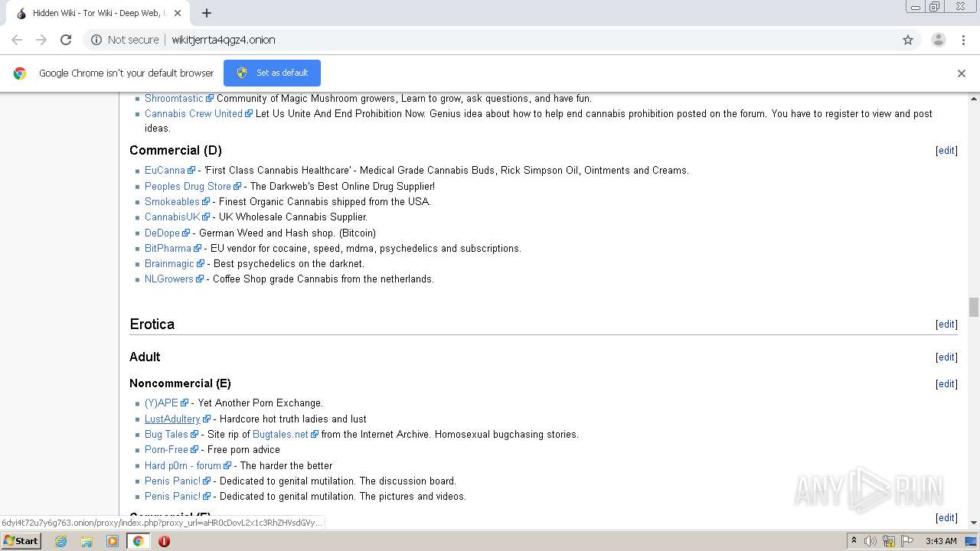Click the page scrollbar down arrow

pos(974,523)
